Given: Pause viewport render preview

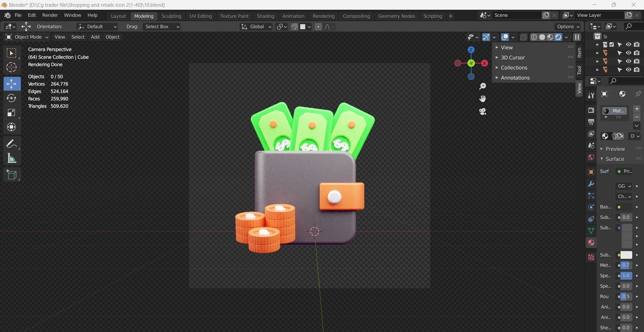Looking at the screenshot, I should pyautogui.click(x=577, y=37).
